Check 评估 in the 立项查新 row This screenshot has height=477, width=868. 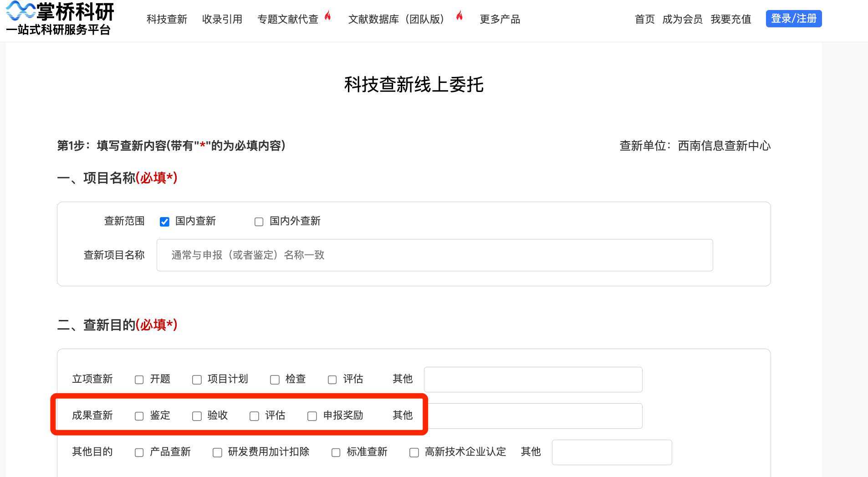tap(332, 380)
